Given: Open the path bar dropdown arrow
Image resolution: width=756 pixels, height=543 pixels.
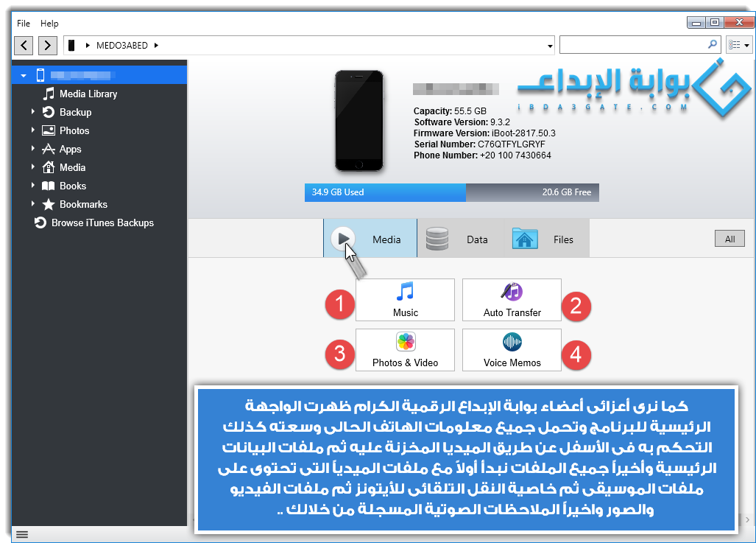Looking at the screenshot, I should (x=550, y=46).
